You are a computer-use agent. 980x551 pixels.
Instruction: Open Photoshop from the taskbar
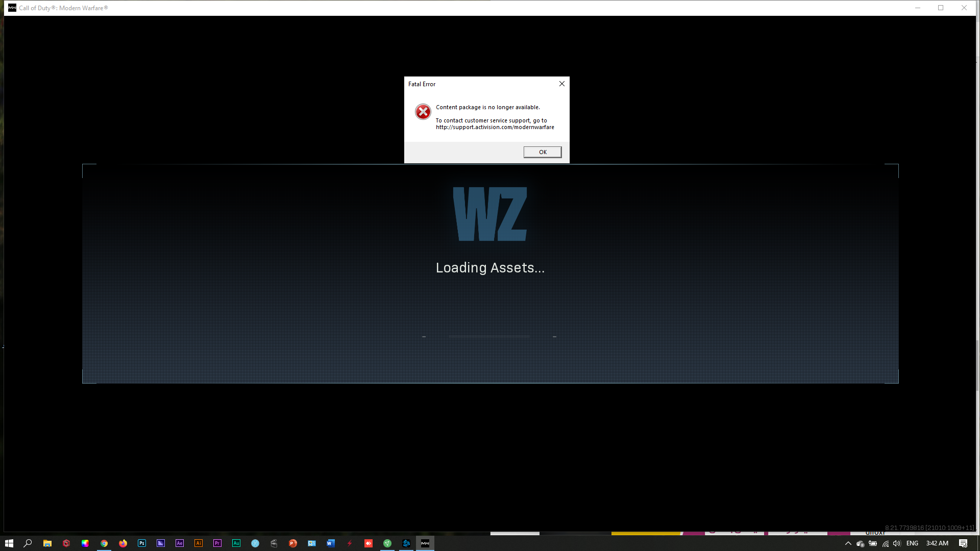pyautogui.click(x=142, y=543)
